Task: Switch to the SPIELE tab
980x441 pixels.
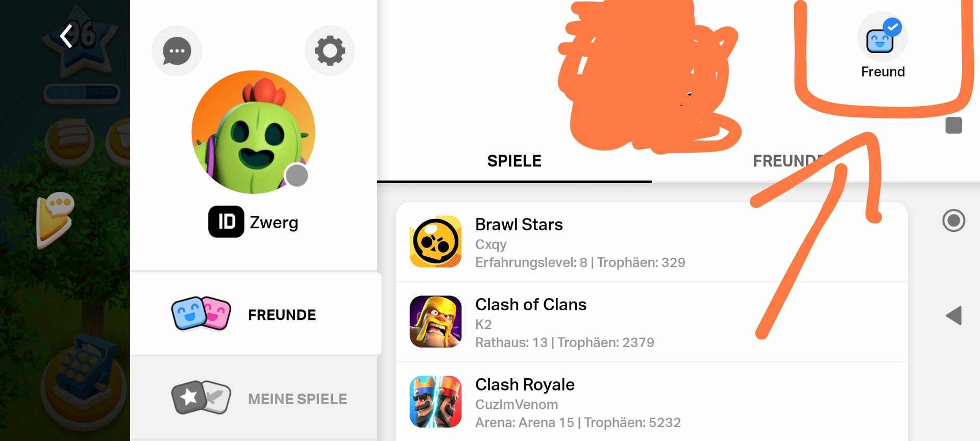Action: 514,161
